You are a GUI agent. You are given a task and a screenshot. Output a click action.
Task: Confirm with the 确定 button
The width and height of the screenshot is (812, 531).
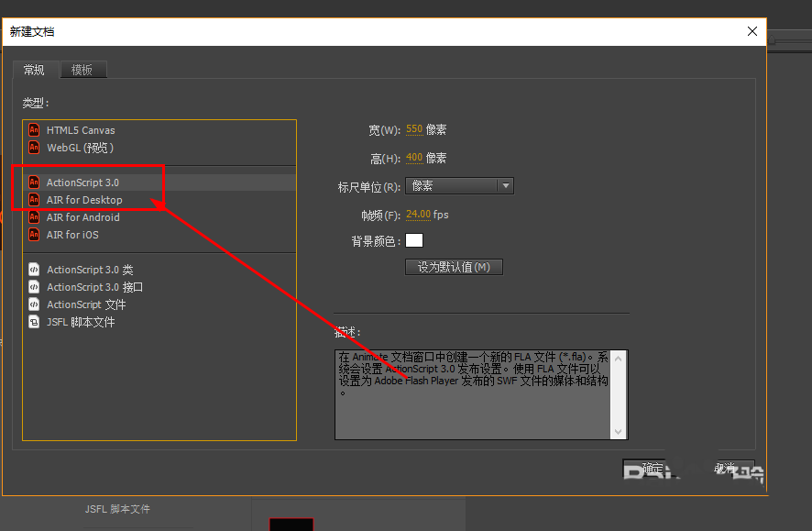point(652,469)
